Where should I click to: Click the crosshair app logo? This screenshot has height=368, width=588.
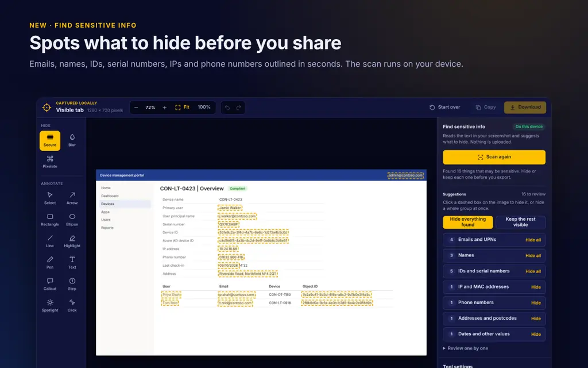(x=47, y=108)
